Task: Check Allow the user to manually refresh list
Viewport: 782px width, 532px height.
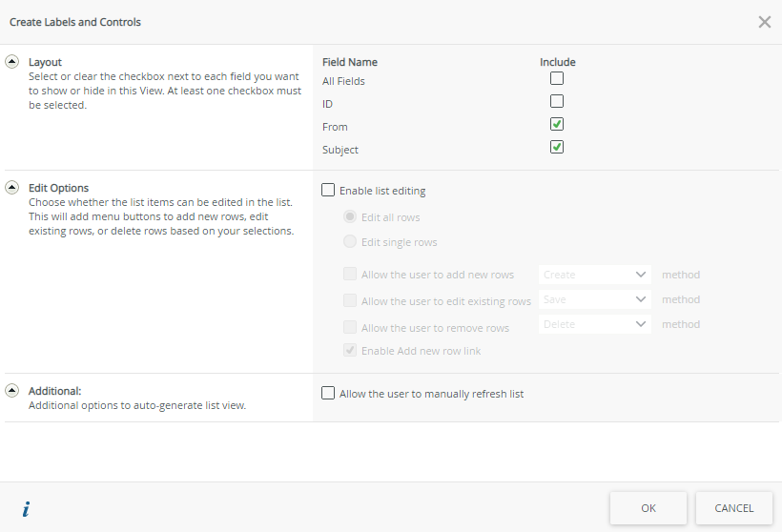Action: point(328,393)
